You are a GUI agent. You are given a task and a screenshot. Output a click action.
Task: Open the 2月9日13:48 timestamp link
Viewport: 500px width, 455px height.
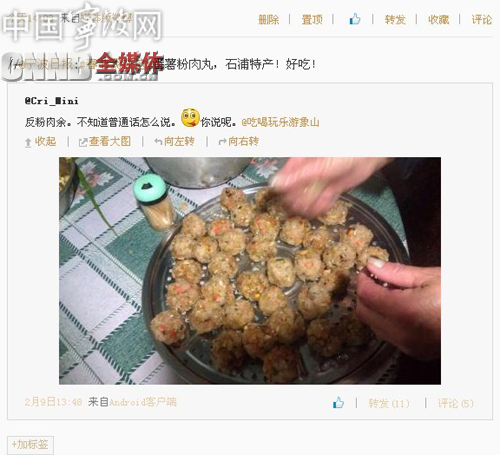pyautogui.click(x=53, y=402)
